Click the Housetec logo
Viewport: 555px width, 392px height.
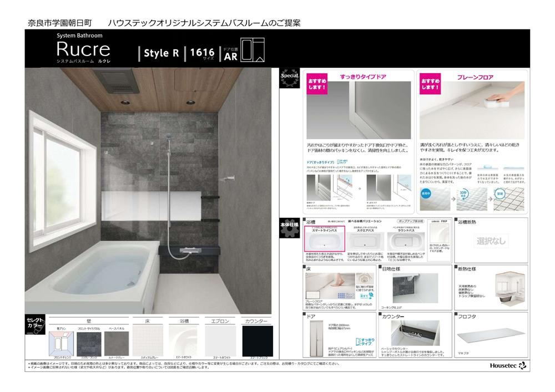click(x=508, y=365)
